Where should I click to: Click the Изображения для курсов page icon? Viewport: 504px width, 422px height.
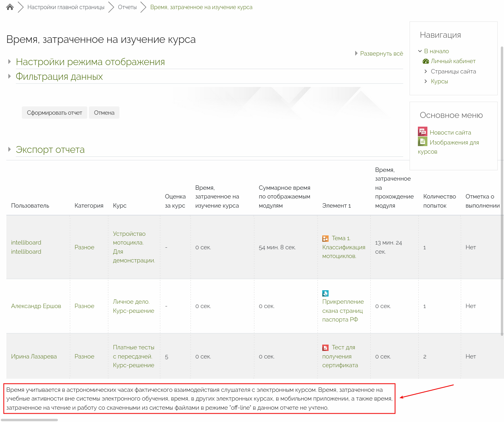point(422,142)
